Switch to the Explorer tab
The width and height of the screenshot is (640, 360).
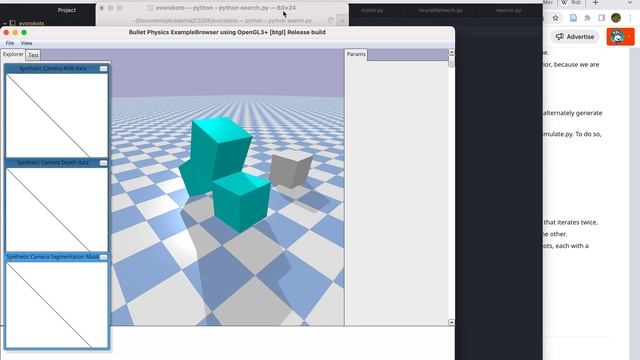point(13,54)
